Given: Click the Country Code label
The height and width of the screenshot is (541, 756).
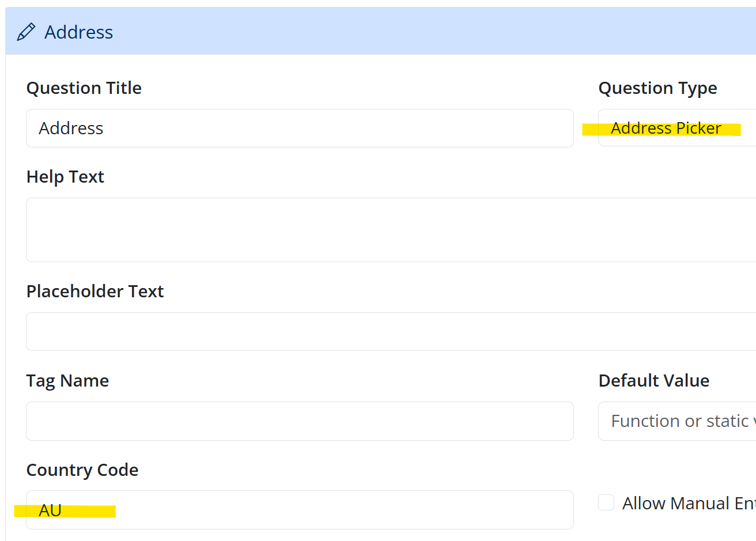Looking at the screenshot, I should pyautogui.click(x=82, y=470).
